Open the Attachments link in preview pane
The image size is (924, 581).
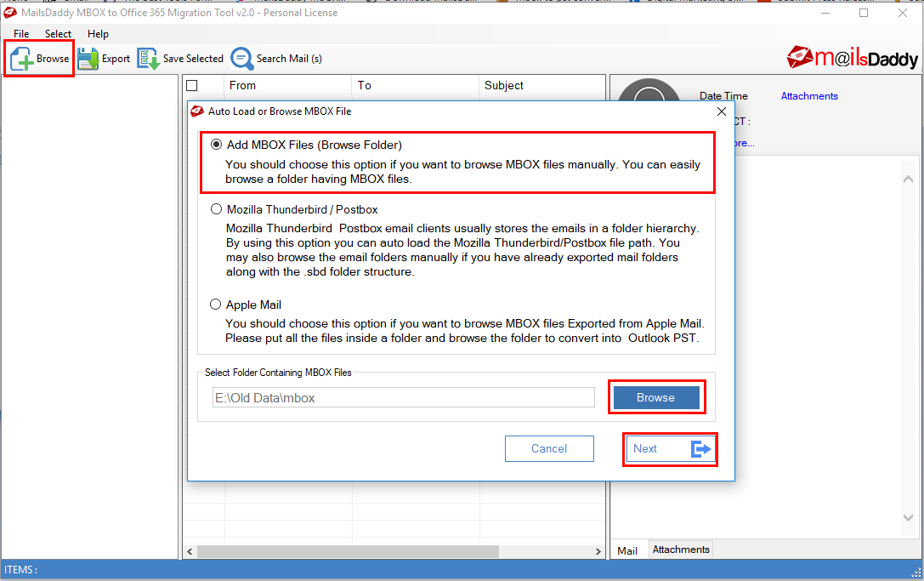coord(809,96)
